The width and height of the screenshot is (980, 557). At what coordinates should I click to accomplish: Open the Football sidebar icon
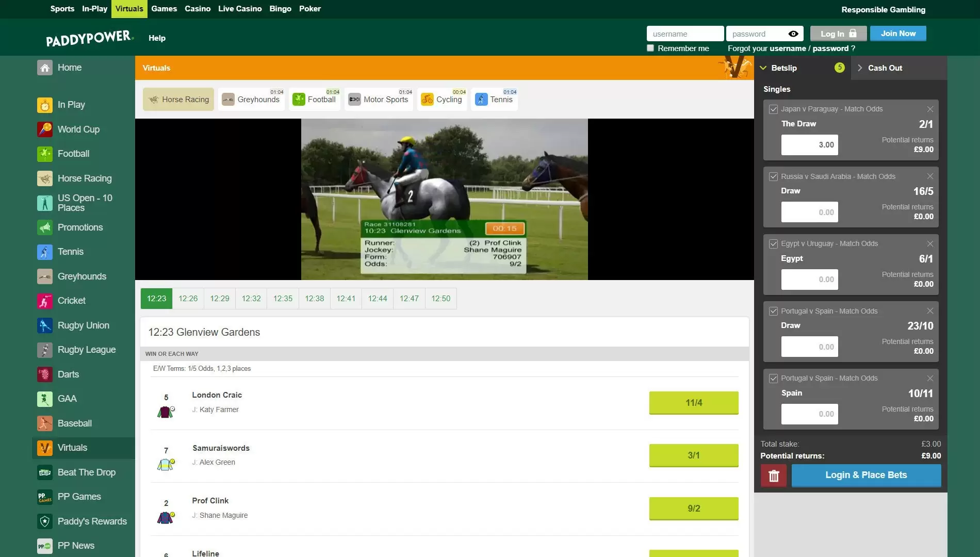(x=45, y=154)
